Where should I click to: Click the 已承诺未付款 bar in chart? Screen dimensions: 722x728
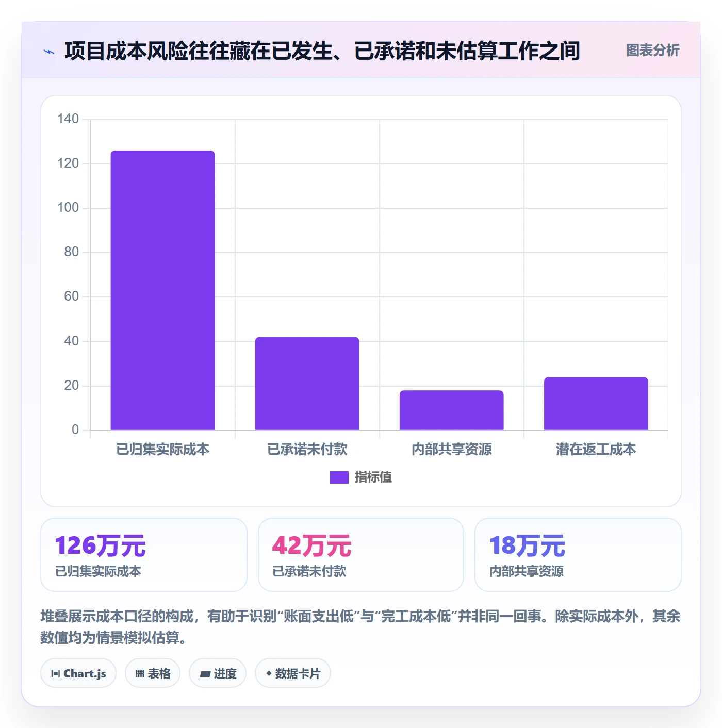(x=307, y=384)
